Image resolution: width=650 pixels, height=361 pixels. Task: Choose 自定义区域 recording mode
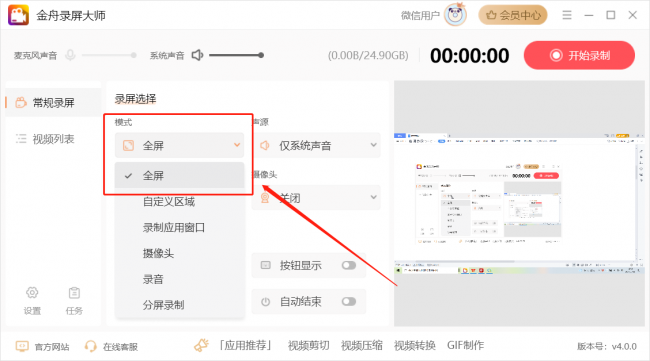[x=169, y=202]
